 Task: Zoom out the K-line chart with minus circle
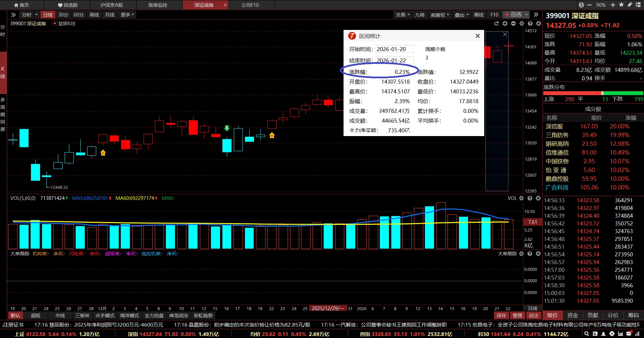pos(513,24)
